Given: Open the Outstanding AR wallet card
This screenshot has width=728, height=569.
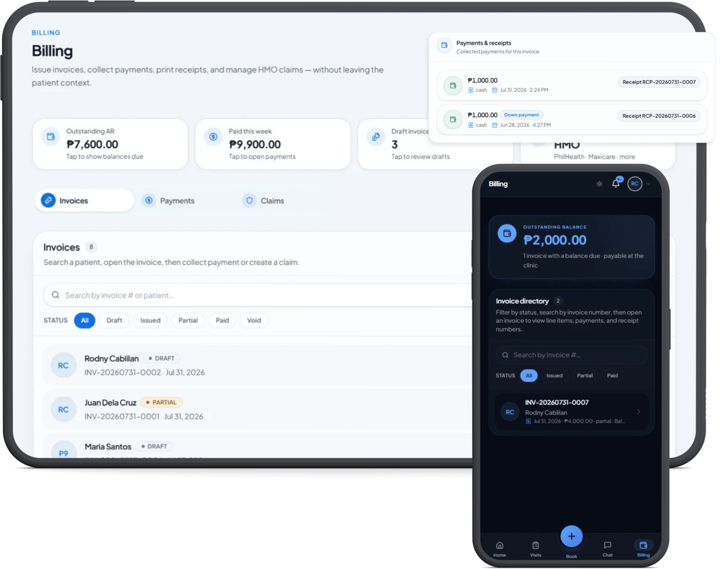Looking at the screenshot, I should point(110,144).
